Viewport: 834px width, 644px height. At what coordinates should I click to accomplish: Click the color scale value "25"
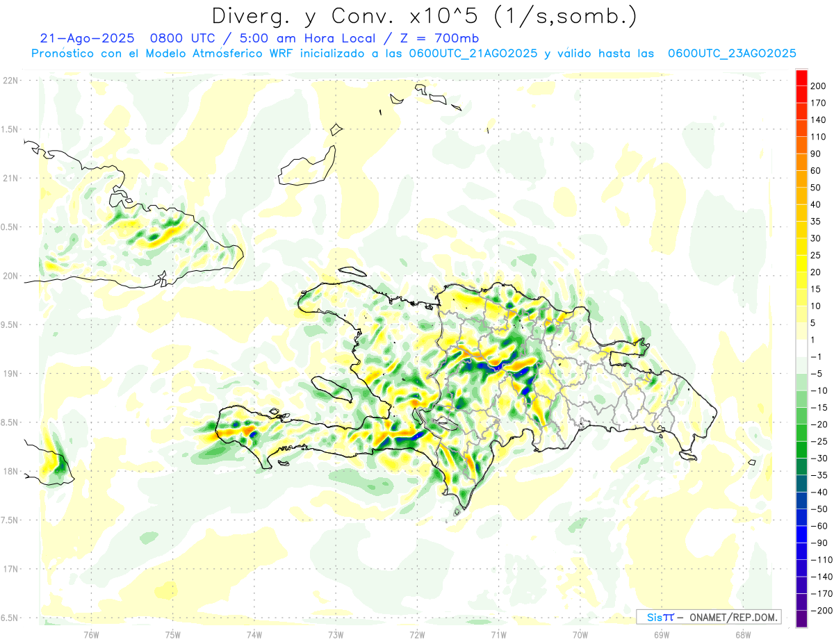coord(817,256)
